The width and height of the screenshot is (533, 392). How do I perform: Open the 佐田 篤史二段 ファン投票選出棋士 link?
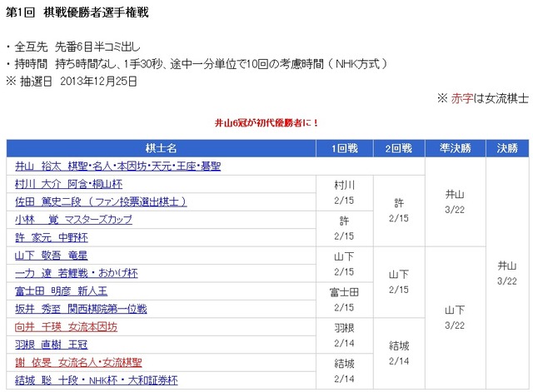click(101, 201)
